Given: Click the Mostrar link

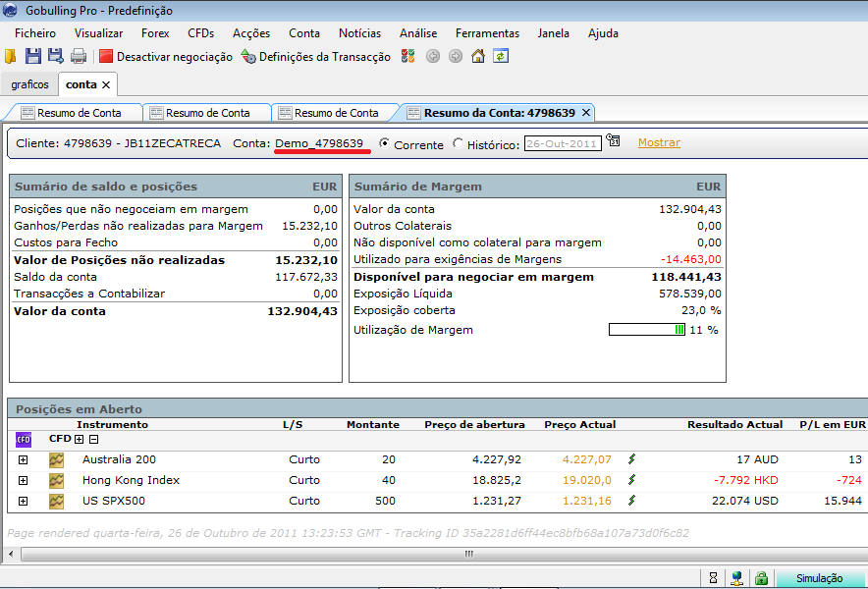Looking at the screenshot, I should 659,142.
